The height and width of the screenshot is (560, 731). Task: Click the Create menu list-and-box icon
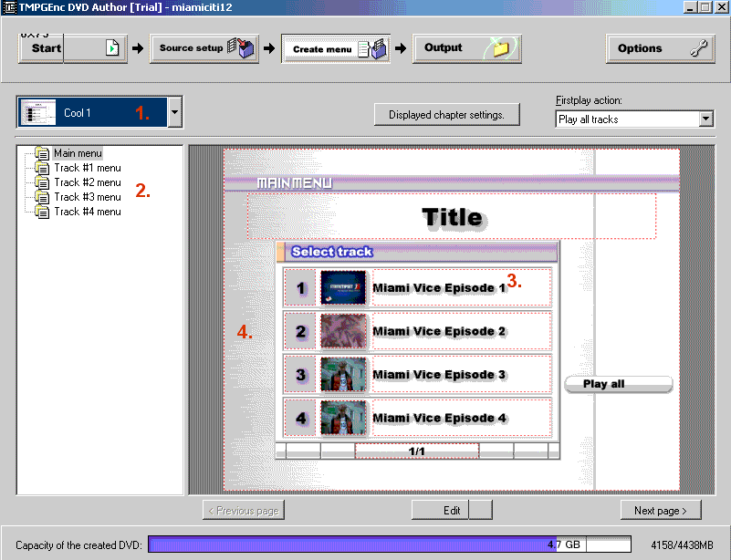click(x=373, y=48)
